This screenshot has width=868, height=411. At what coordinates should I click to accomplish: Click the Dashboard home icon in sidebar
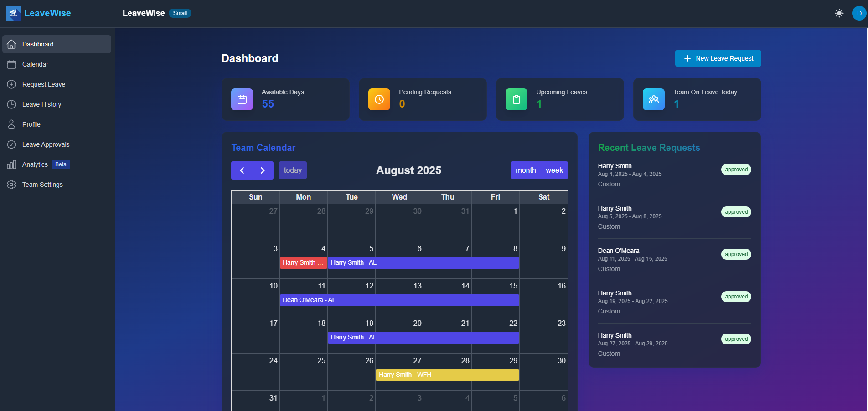[11, 44]
